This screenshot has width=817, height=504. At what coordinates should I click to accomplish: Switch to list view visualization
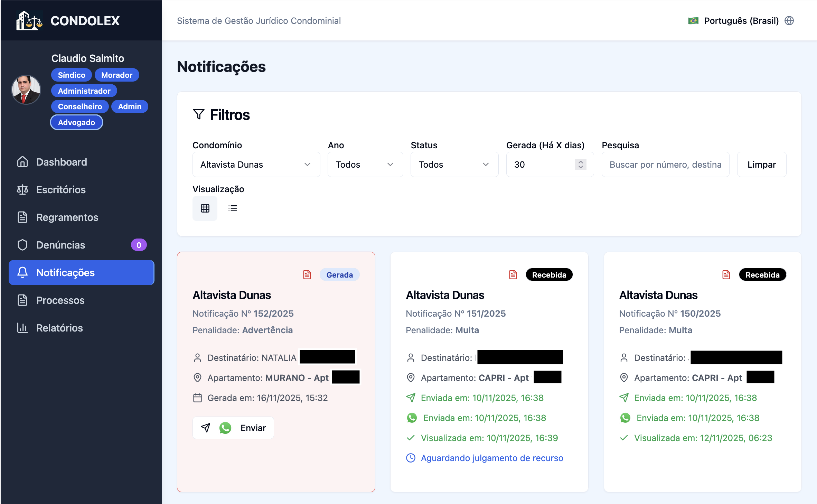pos(233,208)
